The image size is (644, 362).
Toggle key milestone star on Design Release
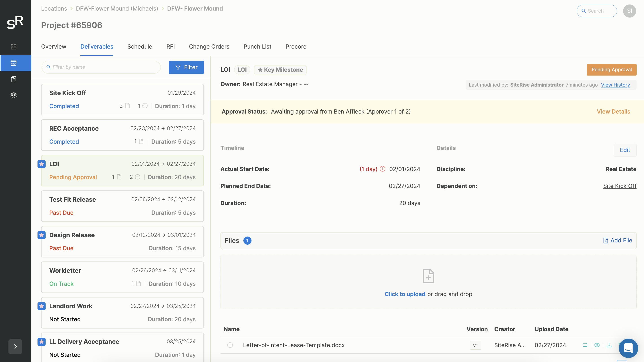coord(42,235)
